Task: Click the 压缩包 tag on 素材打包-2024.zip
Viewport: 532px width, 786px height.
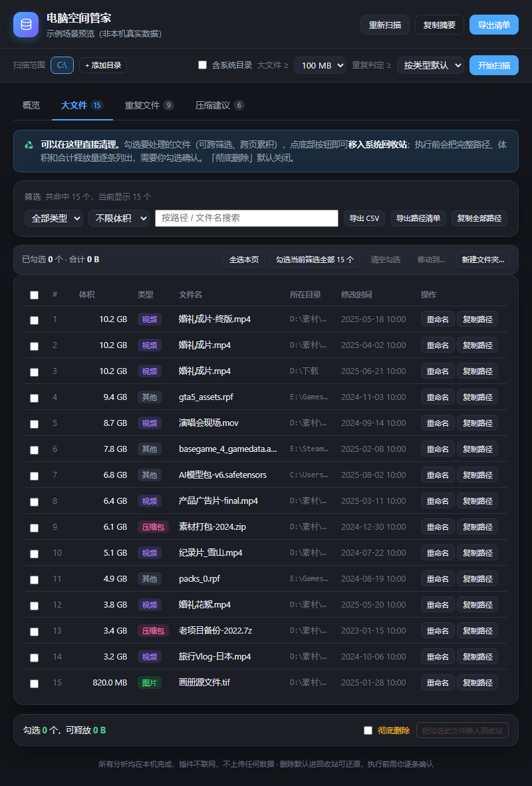Action: [154, 527]
